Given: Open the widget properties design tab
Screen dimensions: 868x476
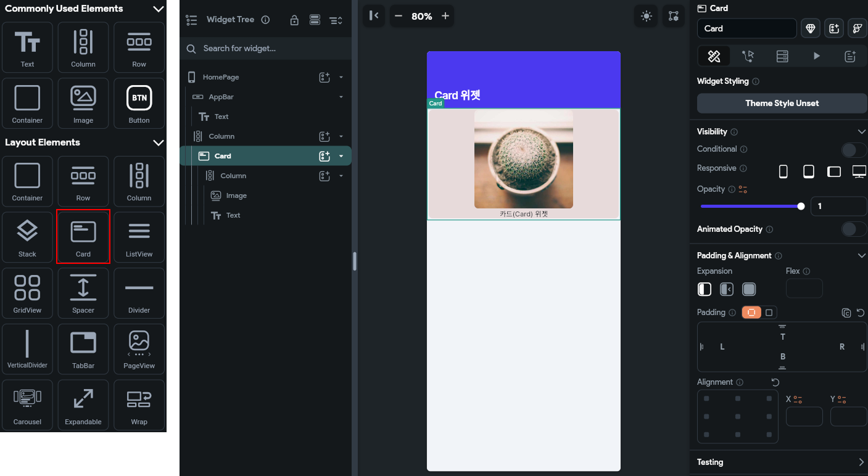Looking at the screenshot, I should pos(714,56).
